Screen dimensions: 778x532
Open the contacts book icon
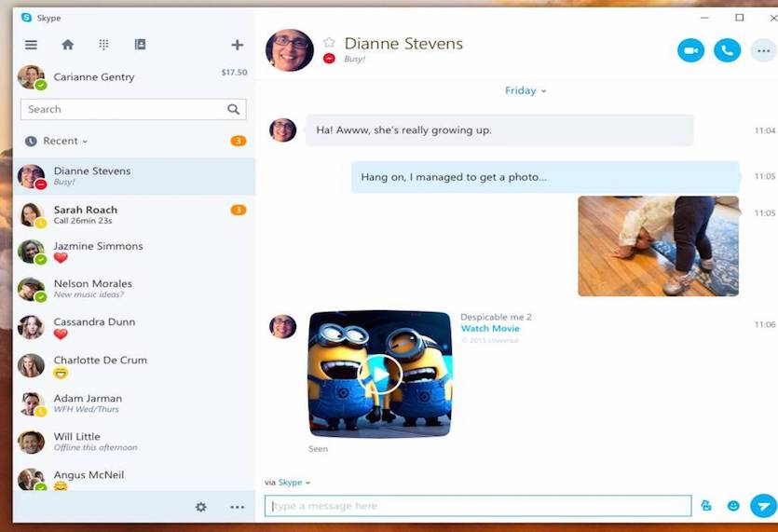pyautogui.click(x=141, y=44)
